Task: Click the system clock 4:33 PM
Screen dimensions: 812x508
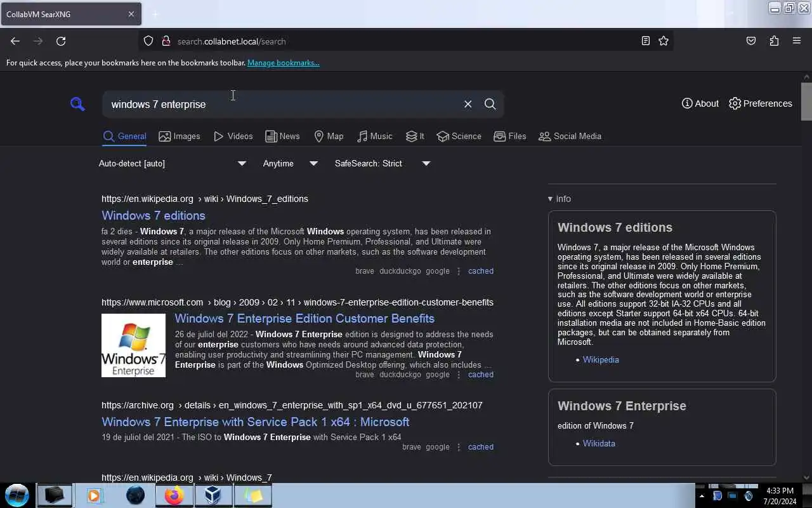Action: [x=780, y=491]
